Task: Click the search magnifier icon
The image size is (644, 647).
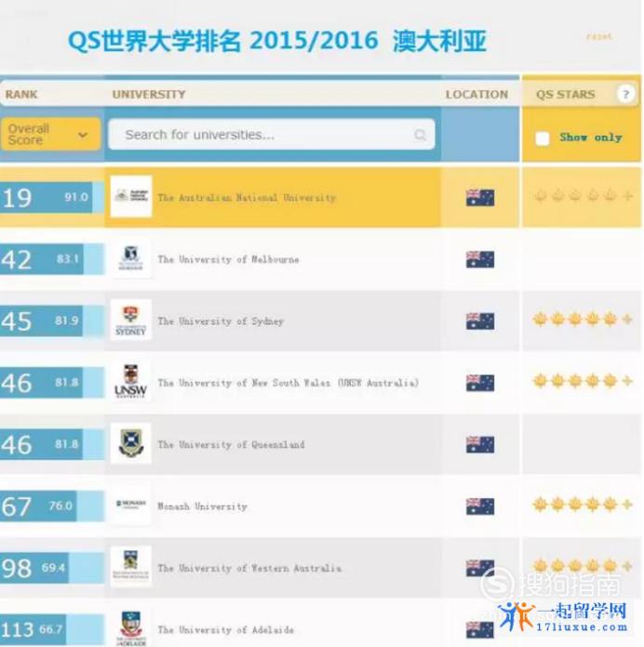Action: pos(420,135)
